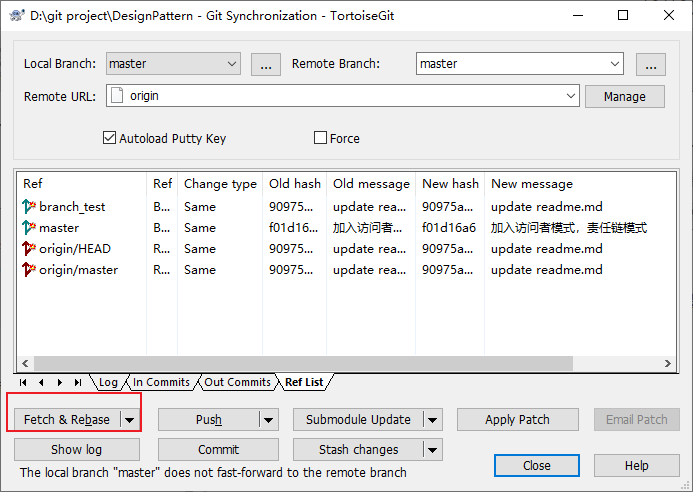693x492 pixels.
Task: Click the origin/master ref icon
Action: coord(29,270)
